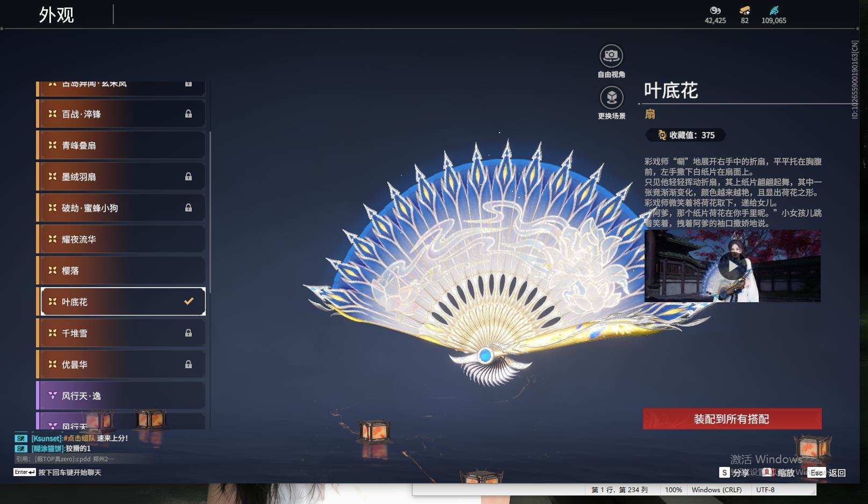Click the 109,065 currency value
Viewport: 868px width, 504px height.
pyautogui.click(x=773, y=20)
